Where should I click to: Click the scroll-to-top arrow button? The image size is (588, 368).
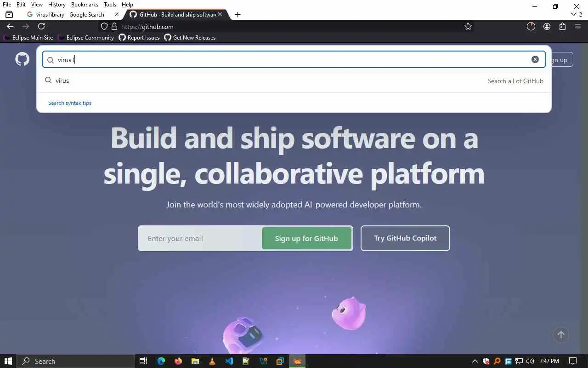click(560, 335)
